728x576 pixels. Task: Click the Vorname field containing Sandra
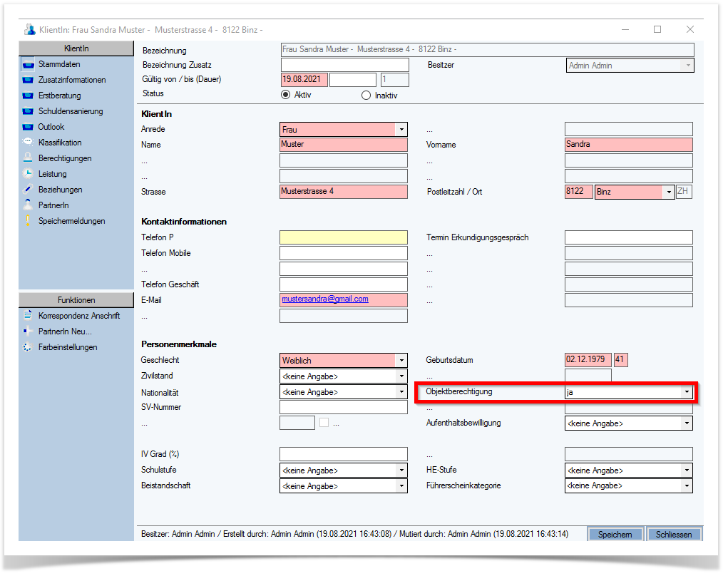tap(629, 145)
